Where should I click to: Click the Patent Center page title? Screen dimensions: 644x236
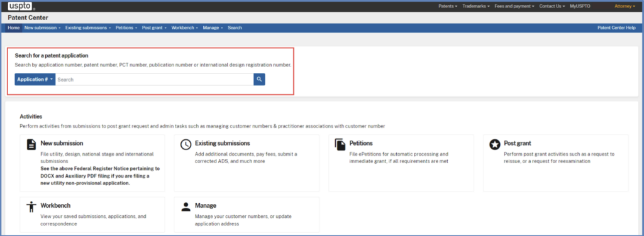(x=28, y=18)
